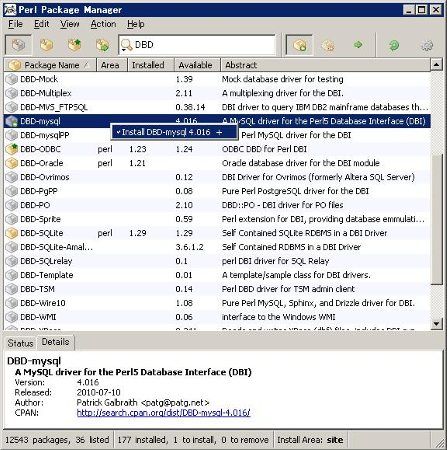Open the File menu
The width and height of the screenshot is (447, 450).
pyautogui.click(x=15, y=24)
